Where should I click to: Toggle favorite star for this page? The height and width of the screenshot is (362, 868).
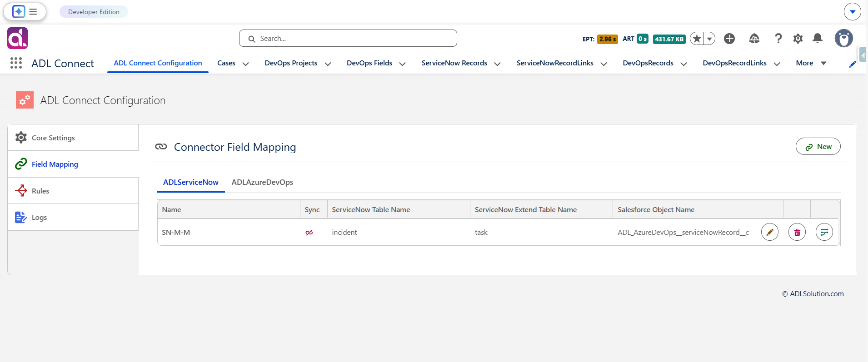click(x=697, y=39)
